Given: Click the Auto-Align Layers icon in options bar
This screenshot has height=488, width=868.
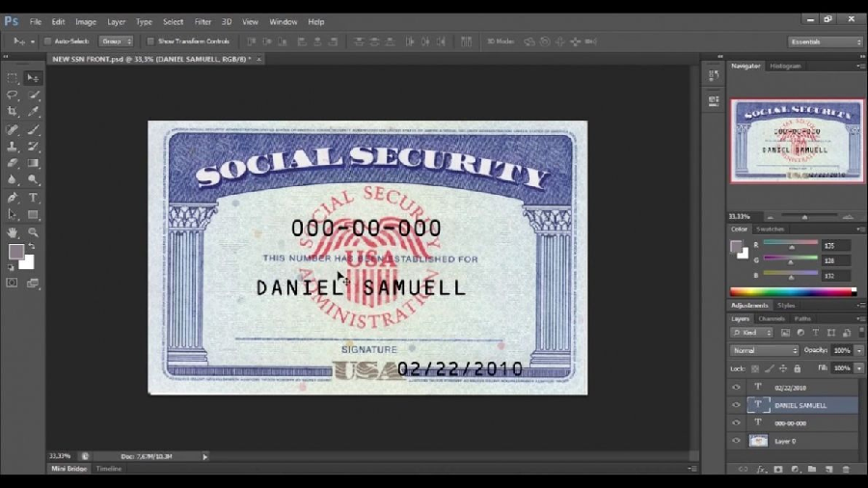Looking at the screenshot, I should pyautogui.click(x=466, y=41).
